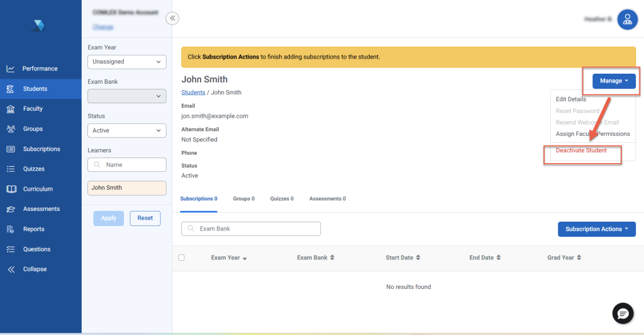Image resolution: width=644 pixels, height=335 pixels.
Task: Open the chat support bubble icon
Action: pyautogui.click(x=623, y=312)
